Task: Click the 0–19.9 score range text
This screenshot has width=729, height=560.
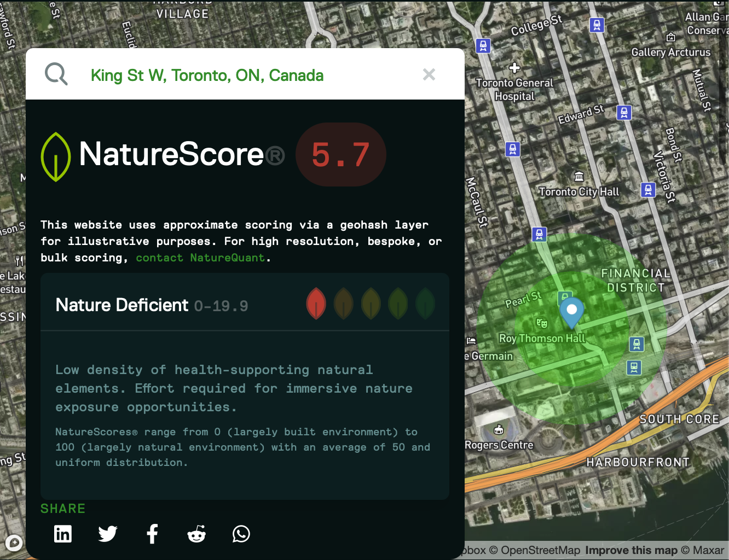Action: (x=221, y=306)
